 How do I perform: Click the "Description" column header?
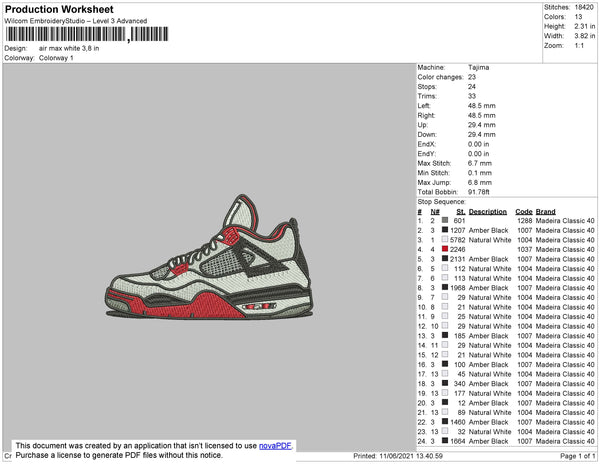(x=488, y=212)
